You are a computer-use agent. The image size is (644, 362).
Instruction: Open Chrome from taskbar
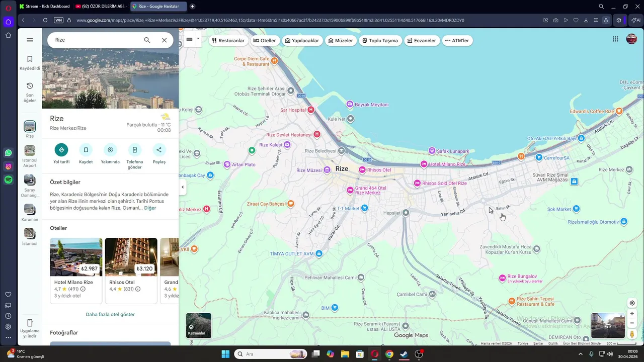pyautogui.click(x=389, y=354)
